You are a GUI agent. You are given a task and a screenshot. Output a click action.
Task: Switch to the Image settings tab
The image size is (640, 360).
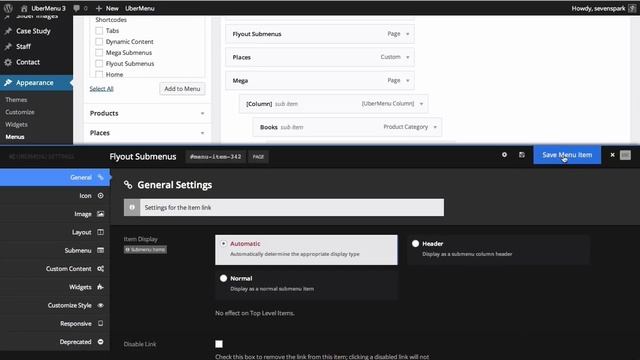55,214
